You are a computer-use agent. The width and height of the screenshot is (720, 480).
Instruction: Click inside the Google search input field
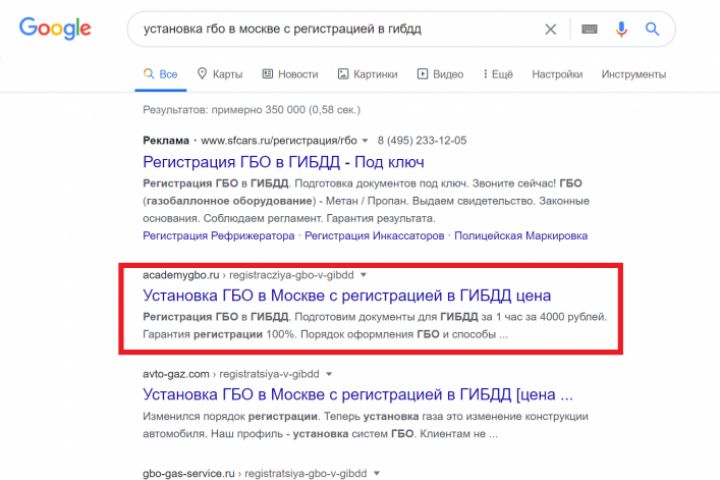[340, 29]
